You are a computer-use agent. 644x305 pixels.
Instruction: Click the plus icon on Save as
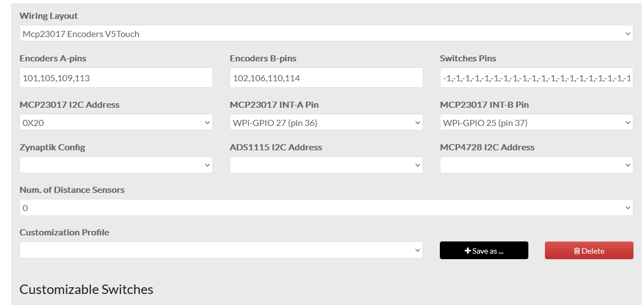click(x=468, y=251)
